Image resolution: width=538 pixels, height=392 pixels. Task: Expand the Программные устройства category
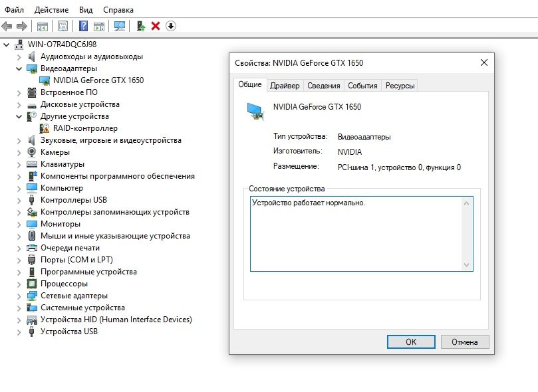point(19,272)
